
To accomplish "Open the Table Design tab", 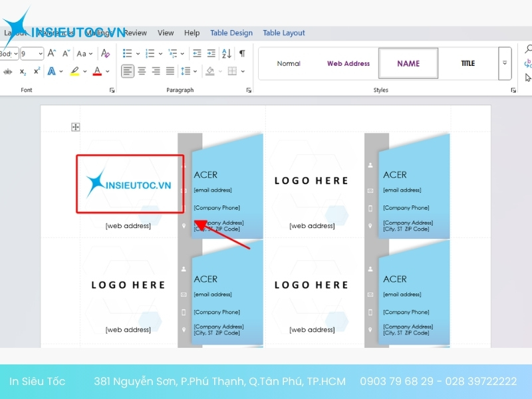I will (231, 33).
